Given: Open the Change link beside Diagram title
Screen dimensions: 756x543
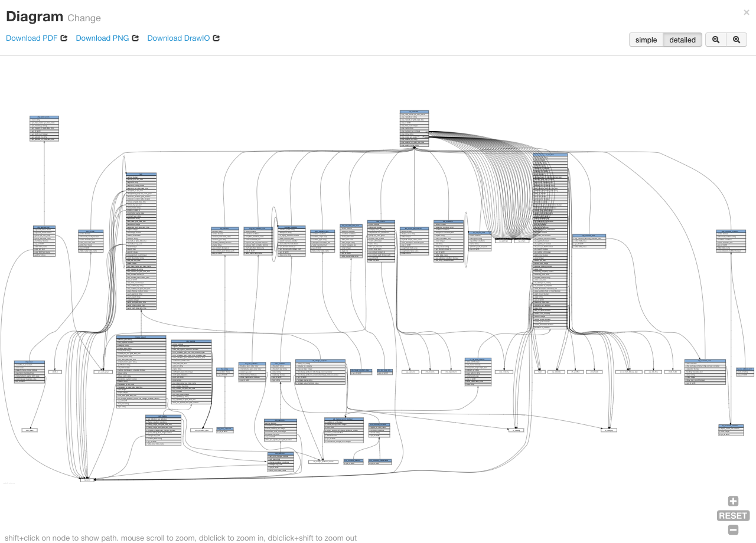Looking at the screenshot, I should 84,18.
